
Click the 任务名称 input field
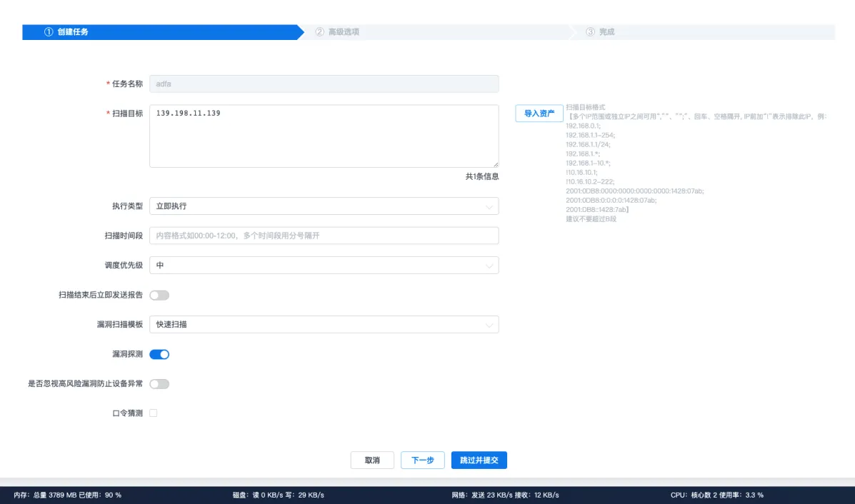324,84
